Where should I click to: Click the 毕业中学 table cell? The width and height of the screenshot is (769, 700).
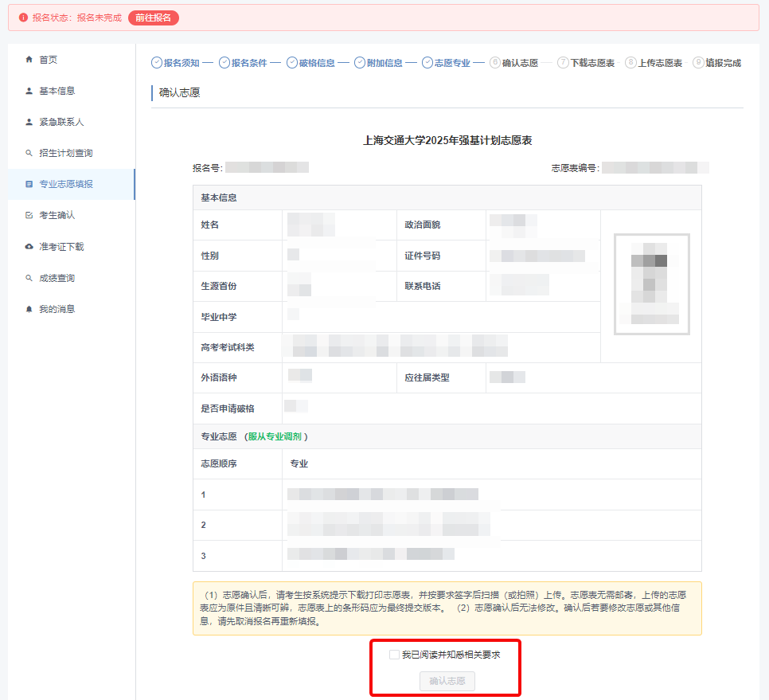237,317
